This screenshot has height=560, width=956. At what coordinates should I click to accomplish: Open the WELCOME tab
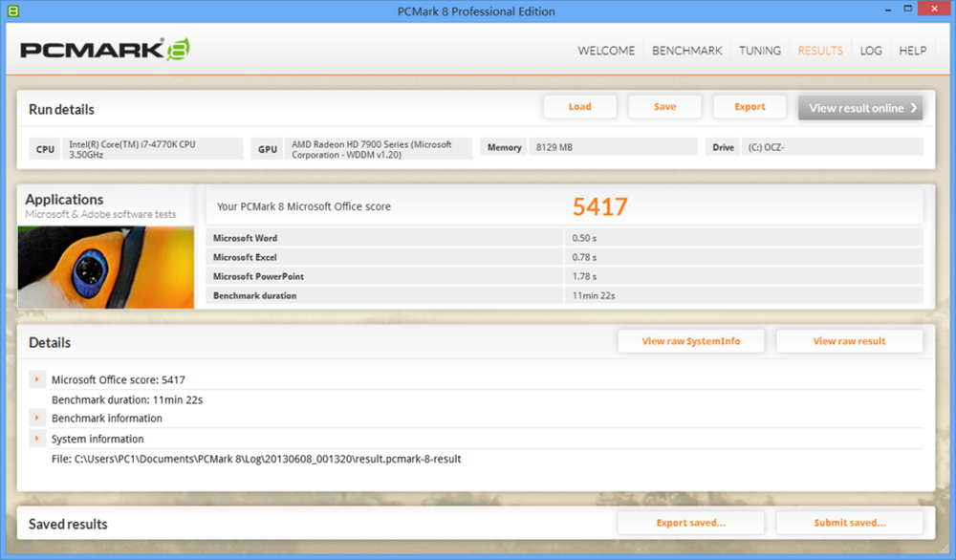[606, 51]
